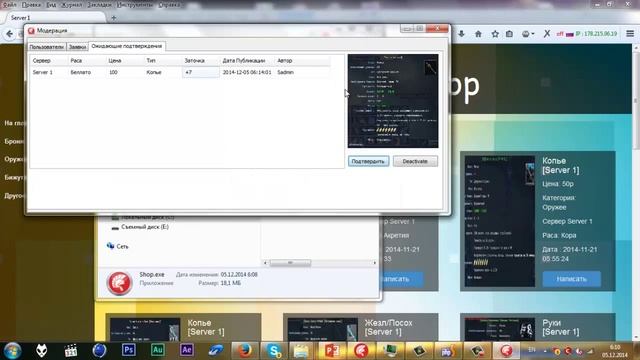Screen dimensions: 640x360
Task: Open a new tab with the plus button
Action: (113, 18)
